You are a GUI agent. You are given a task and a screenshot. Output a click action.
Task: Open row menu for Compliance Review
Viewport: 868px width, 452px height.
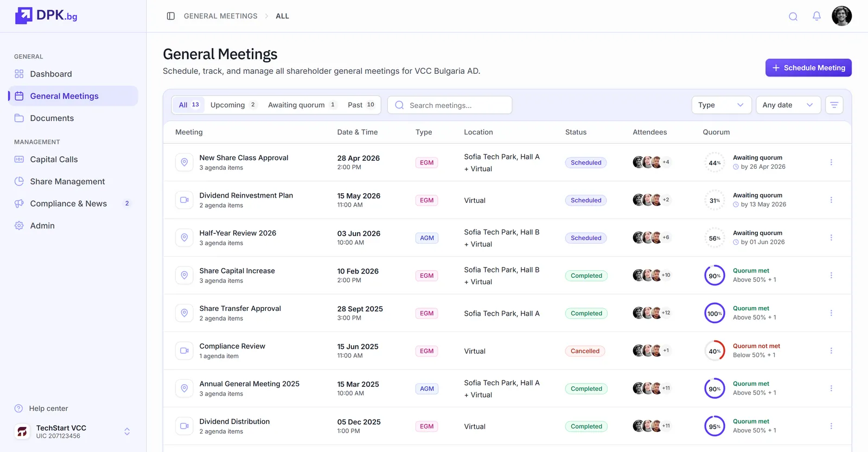(x=831, y=351)
